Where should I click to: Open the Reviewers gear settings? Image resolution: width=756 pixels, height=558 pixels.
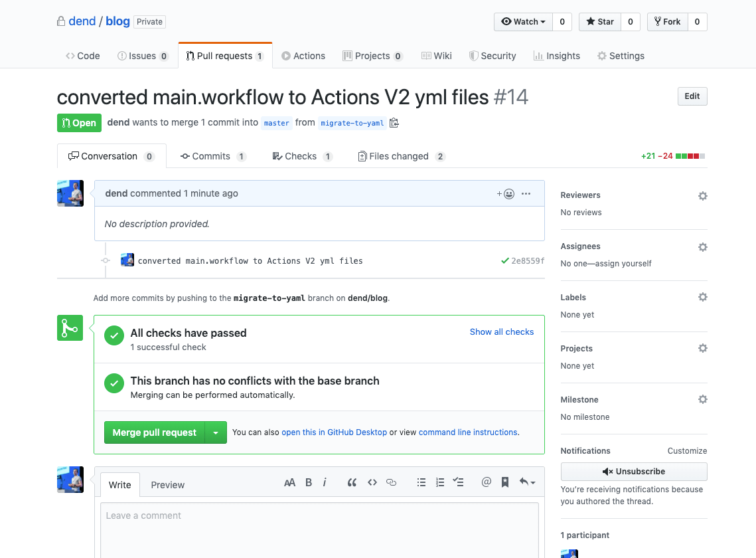coord(702,195)
